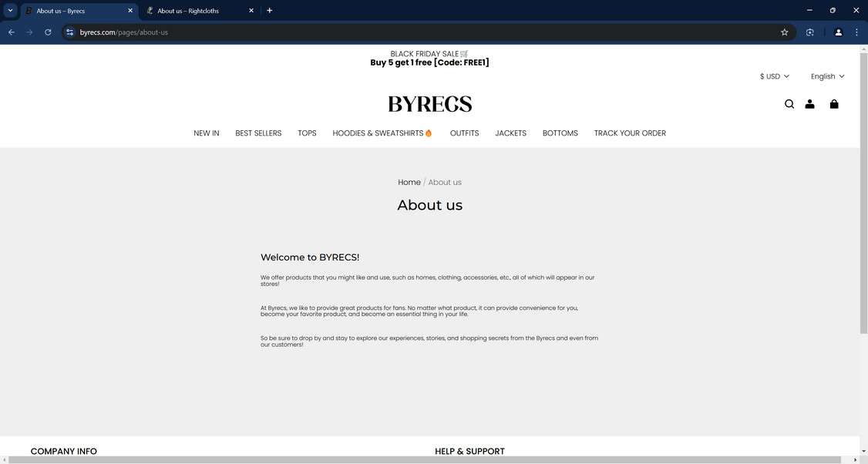Open the account login icon
The height and width of the screenshot is (464, 868).
(x=809, y=104)
